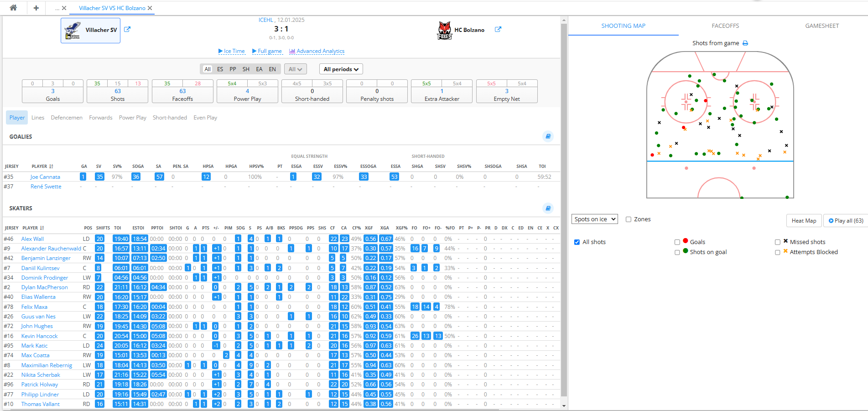Open Villacher SV external link icon
The height and width of the screenshot is (411, 868).
coord(127,30)
